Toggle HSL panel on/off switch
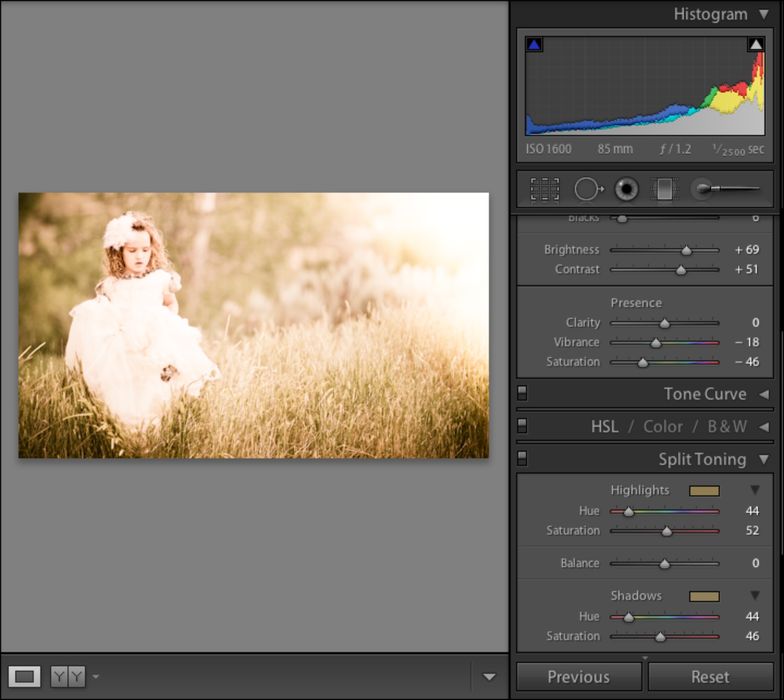Screen dimensions: 784x700 tap(522, 426)
